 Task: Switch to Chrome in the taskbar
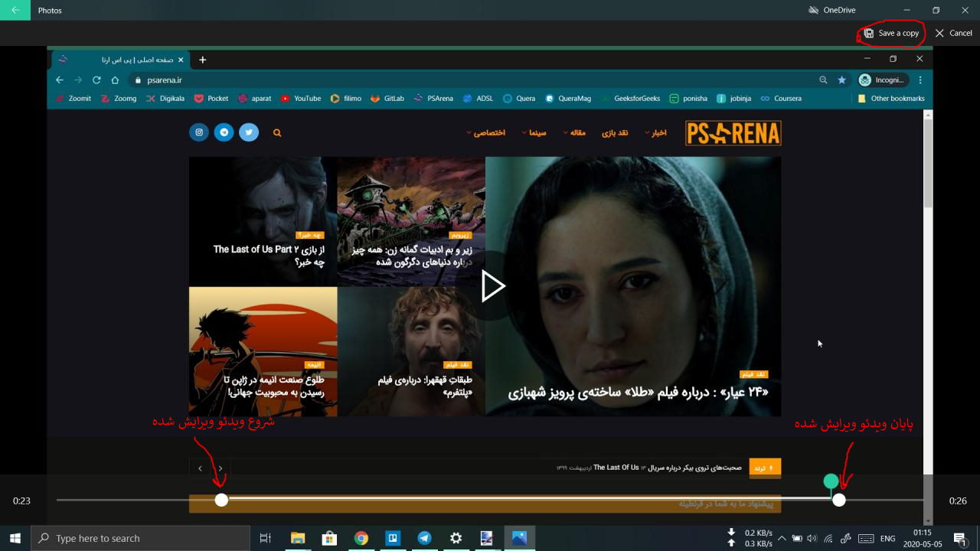[x=361, y=538]
